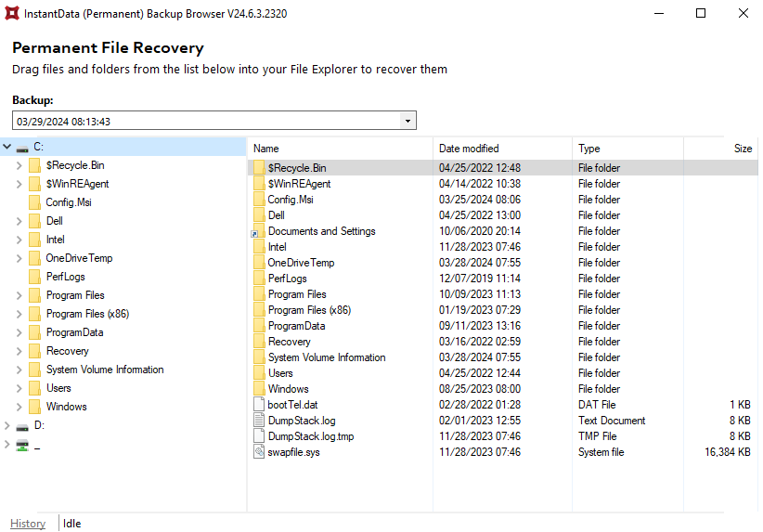
Task: Click the C: drive icon in tree
Action: 22,147
